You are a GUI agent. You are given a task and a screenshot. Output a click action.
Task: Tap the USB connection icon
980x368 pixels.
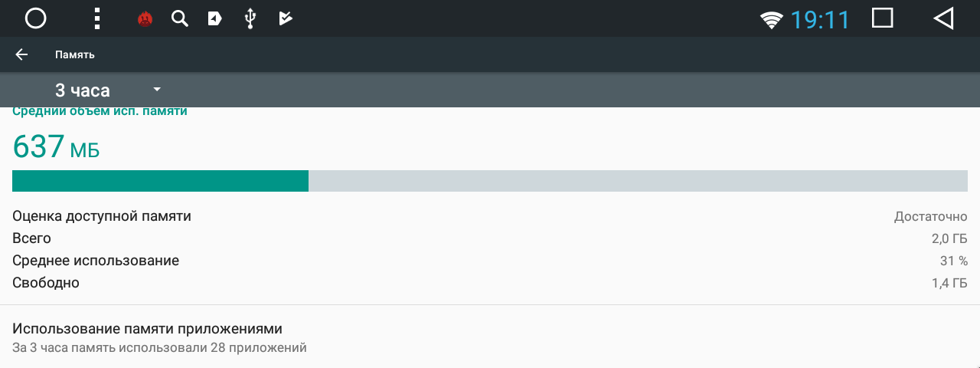pos(250,18)
